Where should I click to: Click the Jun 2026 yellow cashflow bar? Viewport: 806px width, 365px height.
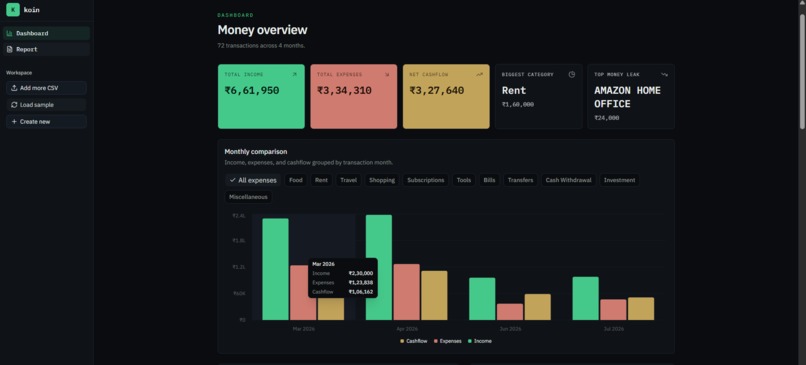[538, 307]
